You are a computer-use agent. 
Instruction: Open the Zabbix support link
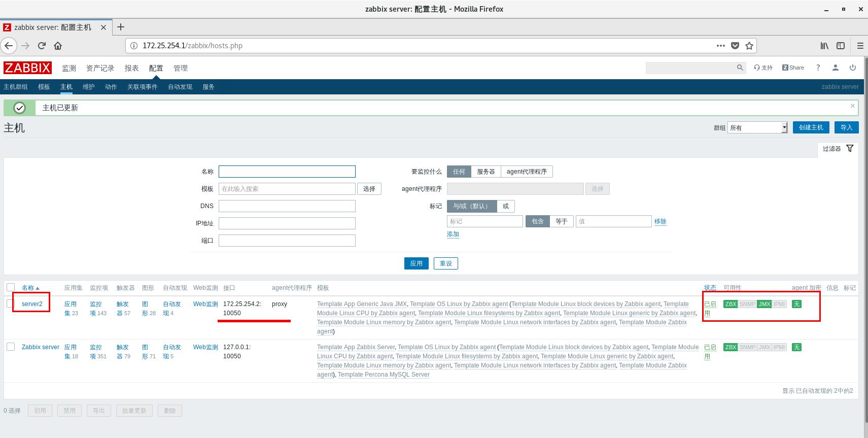[763, 68]
